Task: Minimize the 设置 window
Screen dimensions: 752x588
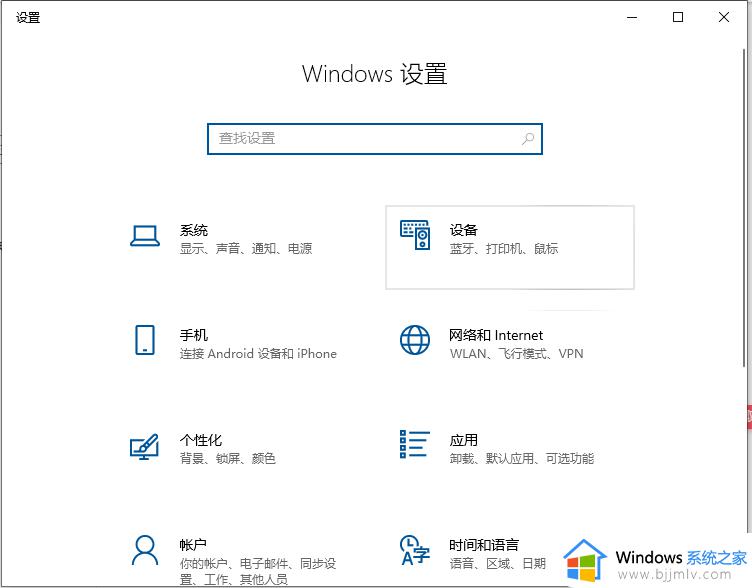Action: (x=632, y=17)
